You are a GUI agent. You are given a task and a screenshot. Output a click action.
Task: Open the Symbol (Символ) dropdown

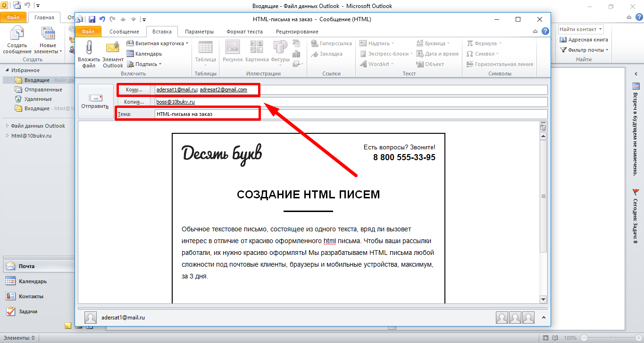(x=483, y=54)
